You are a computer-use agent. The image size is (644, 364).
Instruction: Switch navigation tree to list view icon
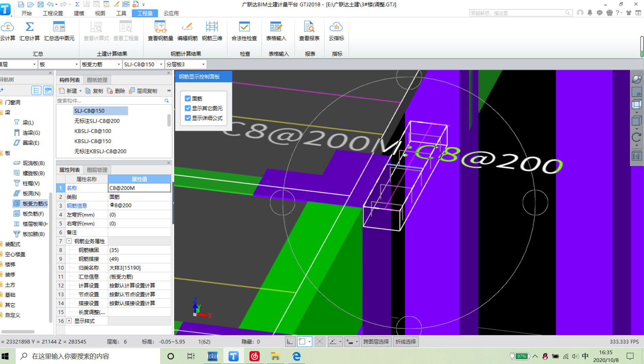pos(36,90)
